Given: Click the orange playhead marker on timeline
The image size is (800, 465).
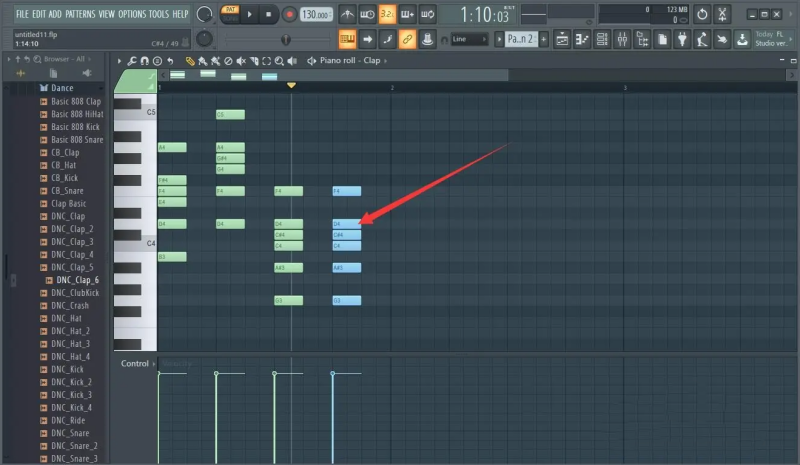Looking at the screenshot, I should coord(291,85).
